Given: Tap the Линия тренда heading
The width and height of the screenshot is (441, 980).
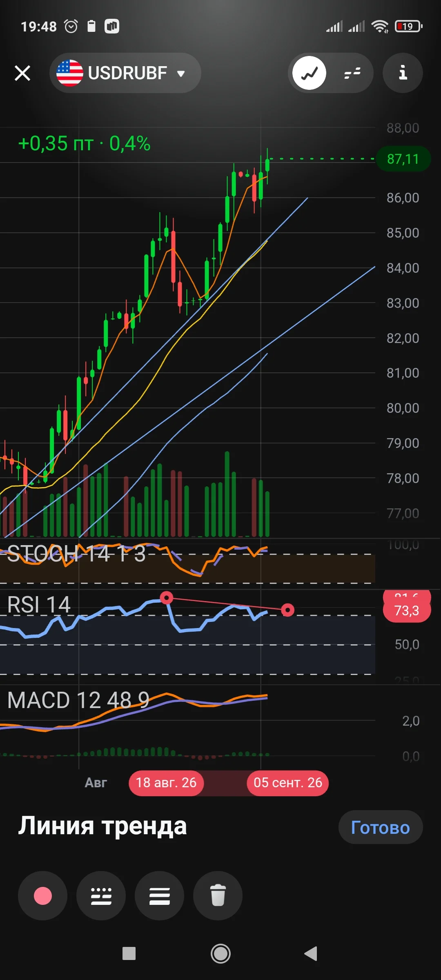Looking at the screenshot, I should 102,826.
